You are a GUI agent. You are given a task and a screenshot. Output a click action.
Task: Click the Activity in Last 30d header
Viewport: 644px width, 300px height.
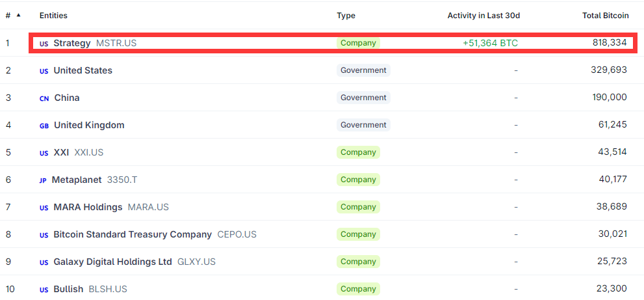click(484, 16)
